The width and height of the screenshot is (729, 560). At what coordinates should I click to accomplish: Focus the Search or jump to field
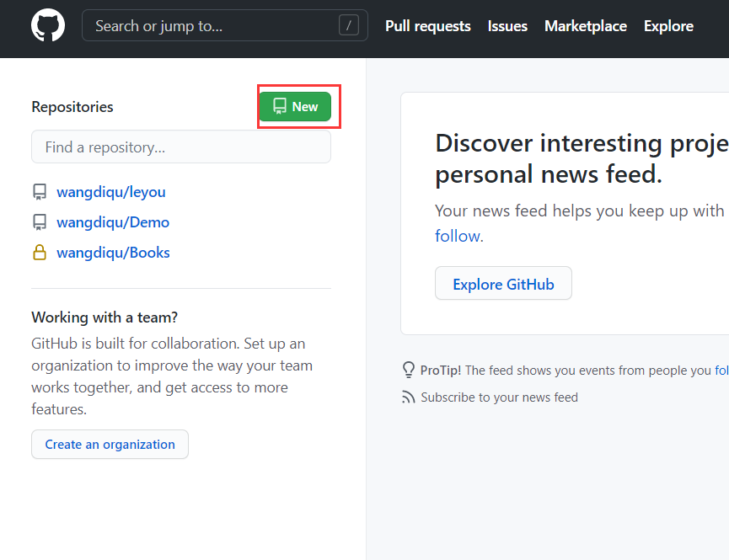(211, 26)
